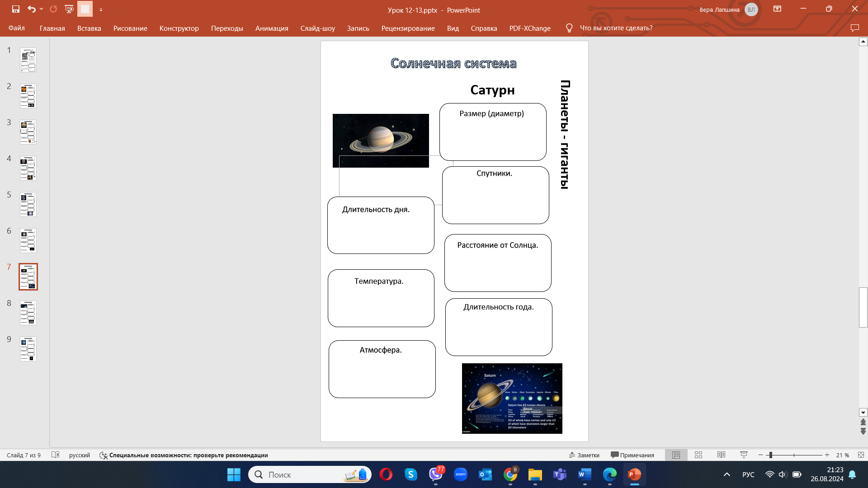Select the Saturn moons infographic image
This screenshot has width=868, height=488.
pyautogui.click(x=512, y=399)
